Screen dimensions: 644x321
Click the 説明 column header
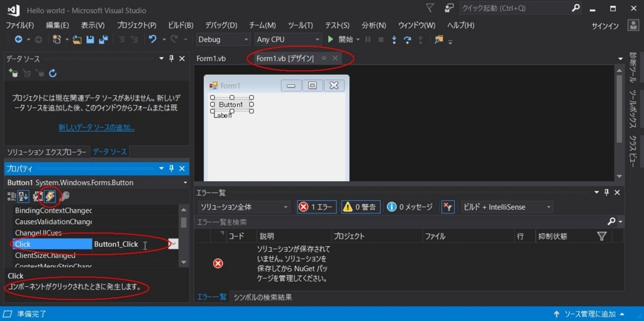tap(294, 236)
